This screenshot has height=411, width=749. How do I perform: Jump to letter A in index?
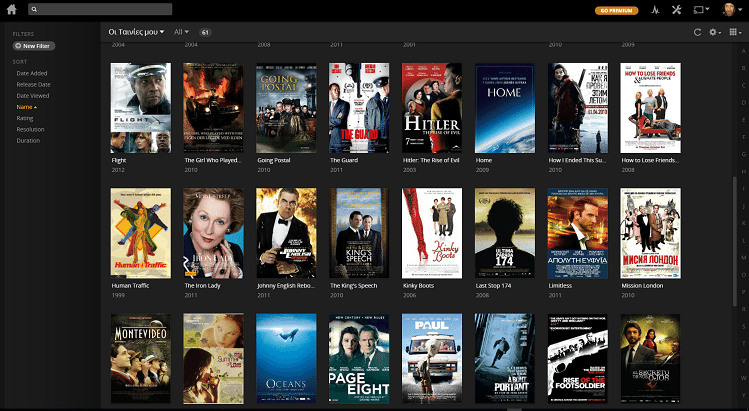[x=743, y=51]
